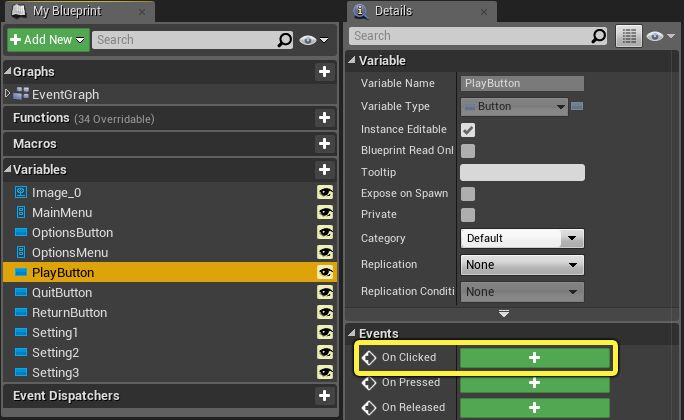The height and width of the screenshot is (420, 684).
Task: Add a new macro with Macros plus icon
Action: [x=324, y=144]
